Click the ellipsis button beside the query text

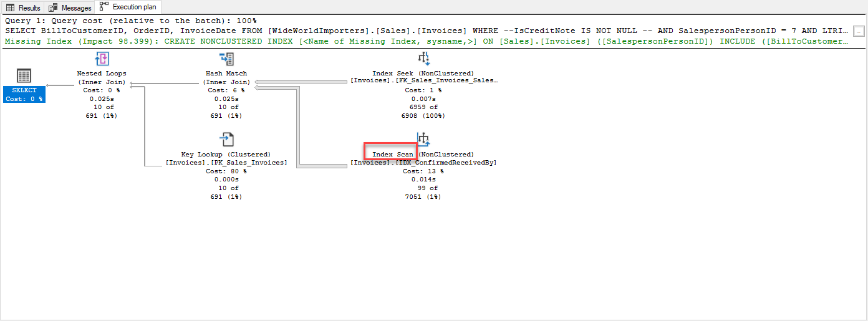coord(859,31)
